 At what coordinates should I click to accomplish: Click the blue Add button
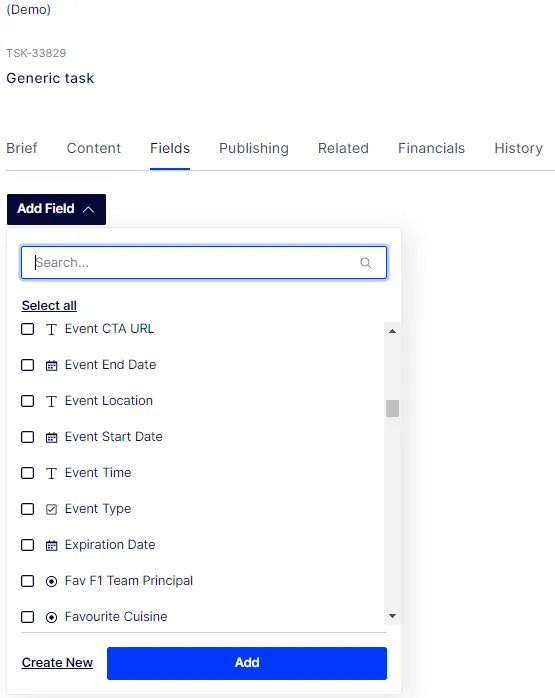(x=247, y=663)
